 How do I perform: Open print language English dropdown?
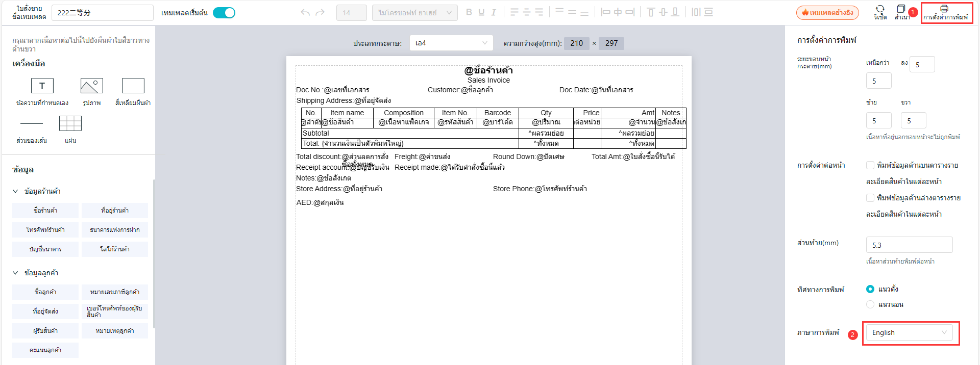coord(910,332)
